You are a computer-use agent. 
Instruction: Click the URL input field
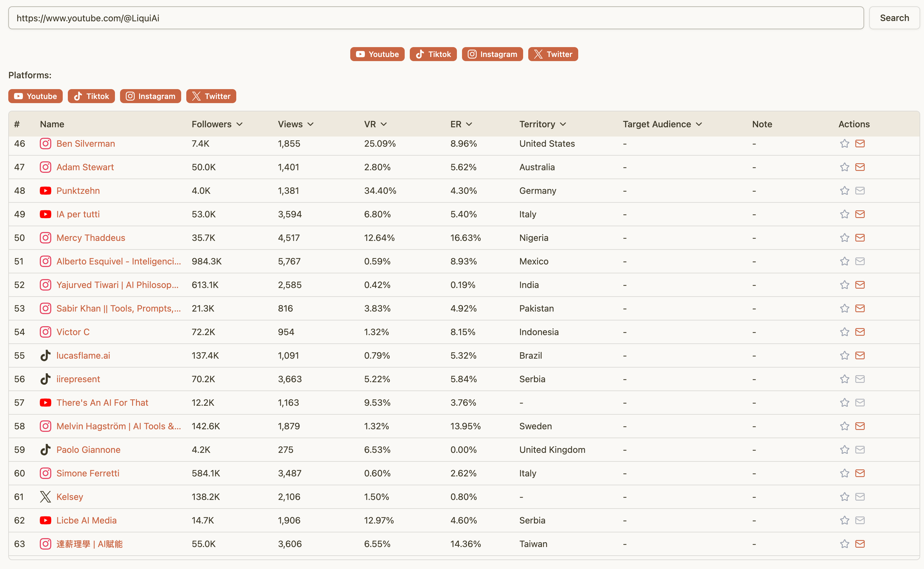pyautogui.click(x=436, y=18)
